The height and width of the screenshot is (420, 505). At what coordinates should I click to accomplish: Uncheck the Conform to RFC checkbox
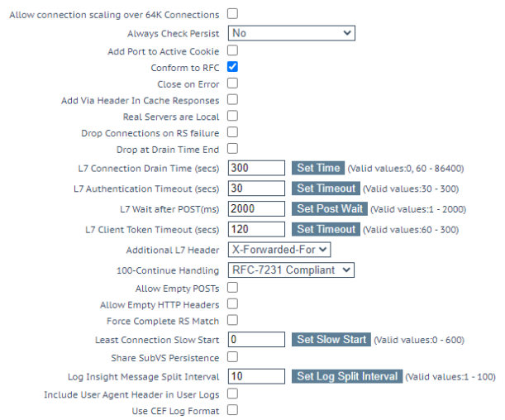(x=232, y=67)
